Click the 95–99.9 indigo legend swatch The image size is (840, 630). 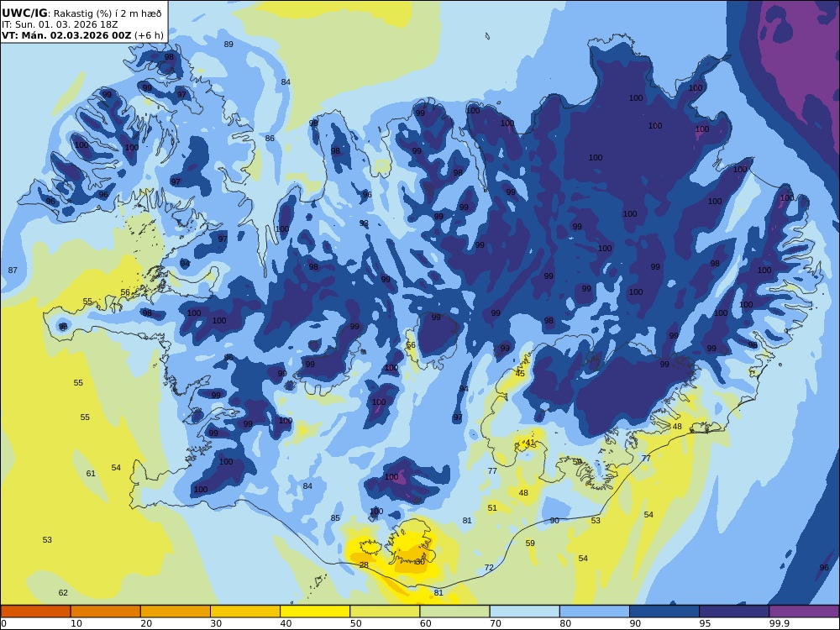(734, 612)
